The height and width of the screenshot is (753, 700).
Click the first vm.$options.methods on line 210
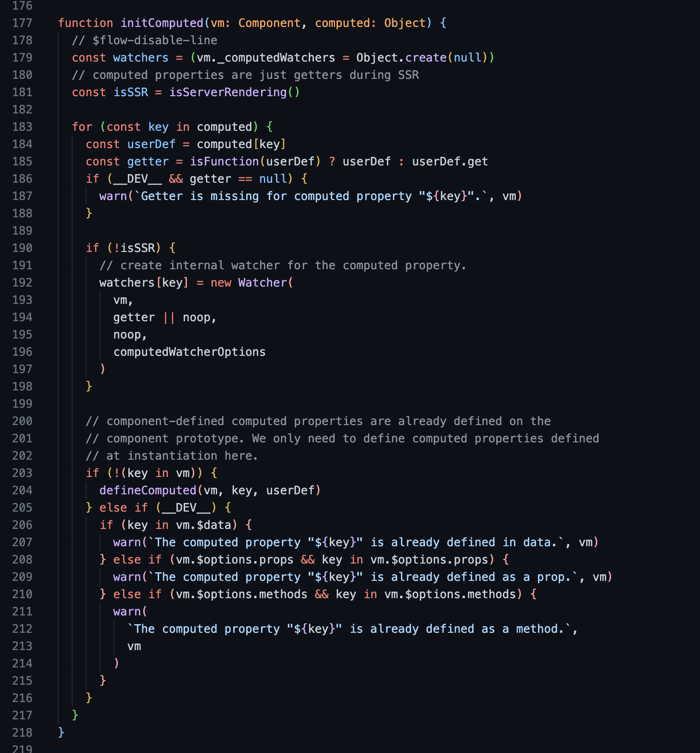point(242,594)
